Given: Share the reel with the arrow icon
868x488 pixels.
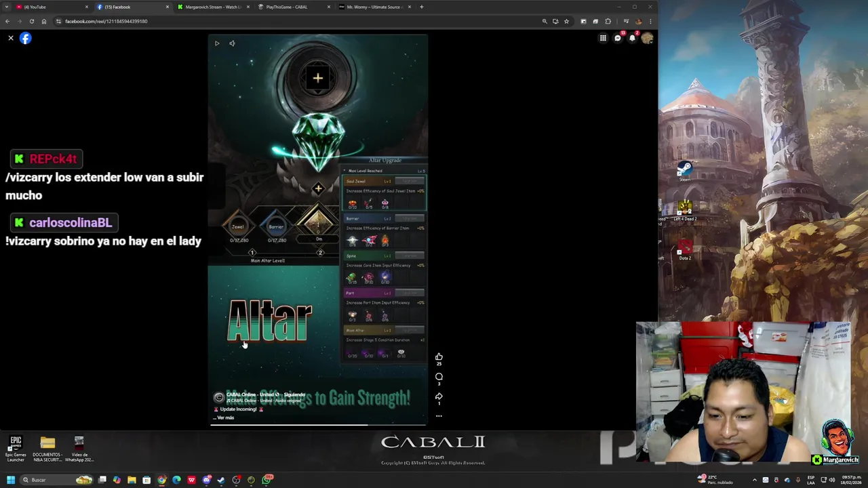Looking at the screenshot, I should (439, 396).
